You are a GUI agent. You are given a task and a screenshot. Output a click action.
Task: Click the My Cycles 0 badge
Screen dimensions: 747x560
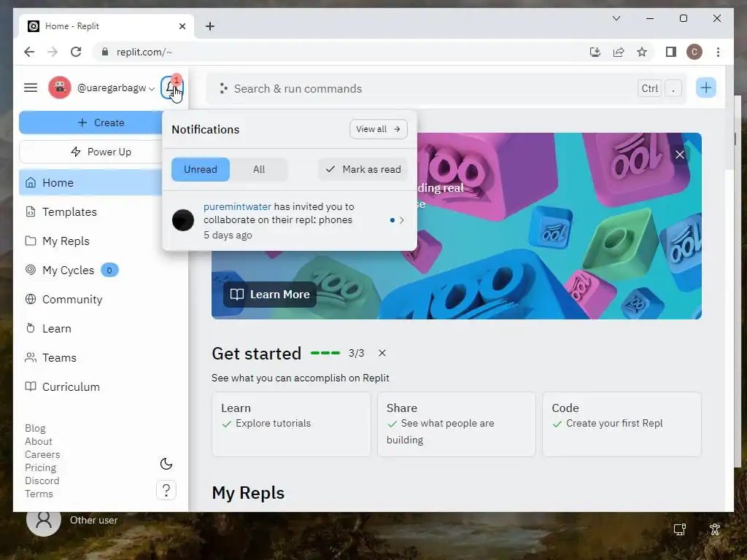pos(109,271)
